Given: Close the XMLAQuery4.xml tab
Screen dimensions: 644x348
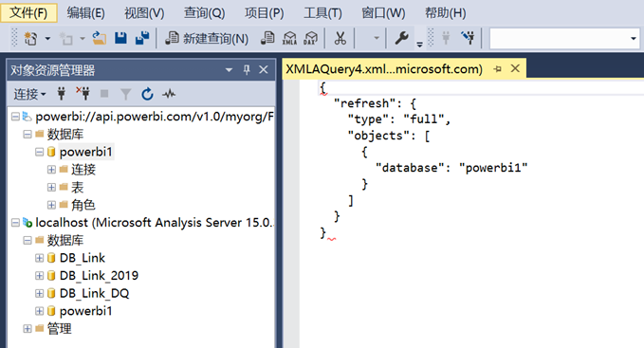Looking at the screenshot, I should [x=515, y=68].
